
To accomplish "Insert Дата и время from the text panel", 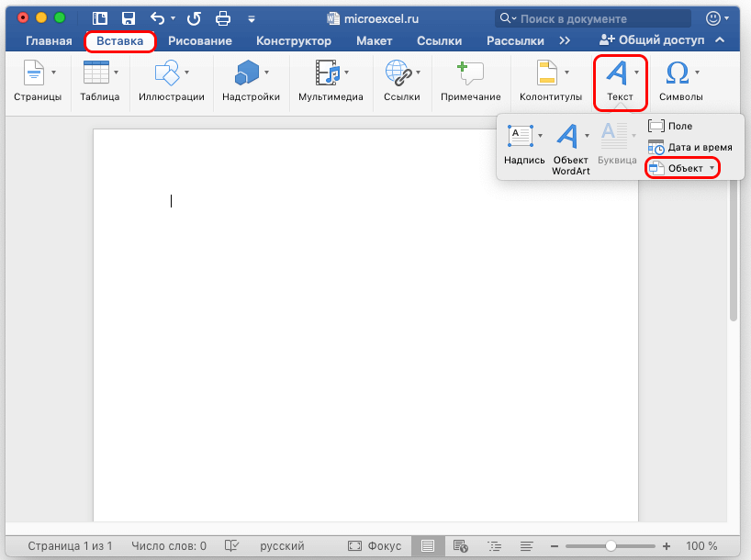I will tap(689, 147).
